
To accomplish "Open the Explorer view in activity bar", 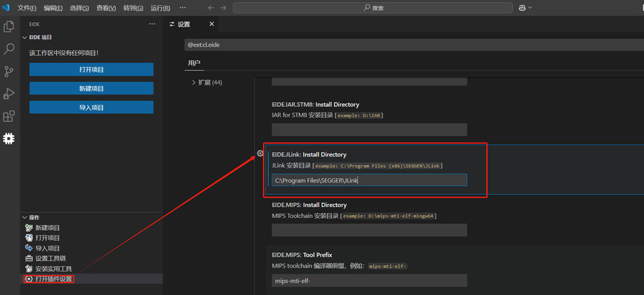I will [9, 27].
